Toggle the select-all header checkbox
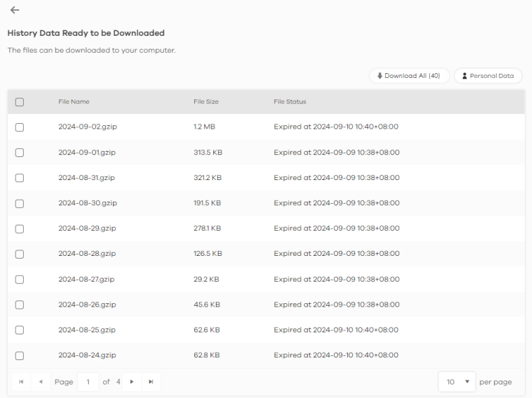 20,102
